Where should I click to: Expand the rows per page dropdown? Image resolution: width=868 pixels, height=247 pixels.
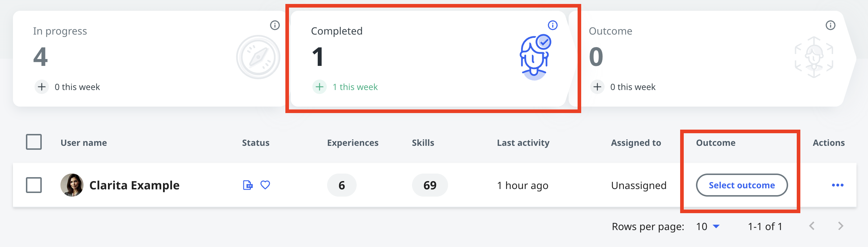point(708,226)
